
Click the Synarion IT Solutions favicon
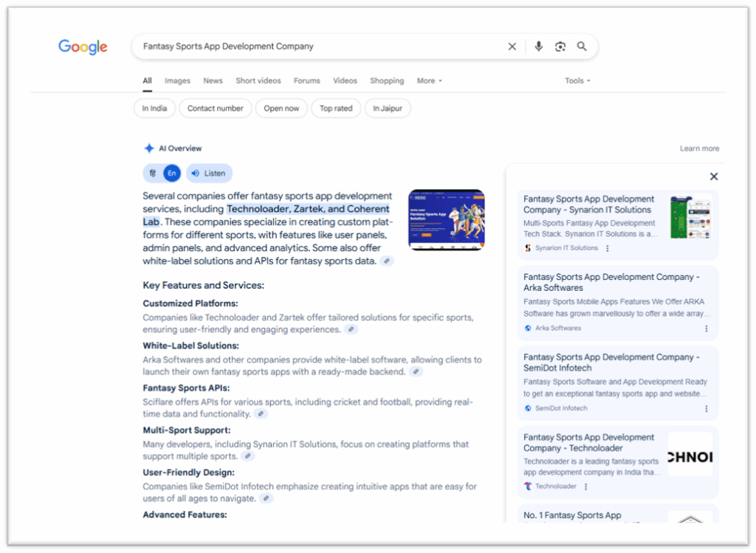click(527, 248)
